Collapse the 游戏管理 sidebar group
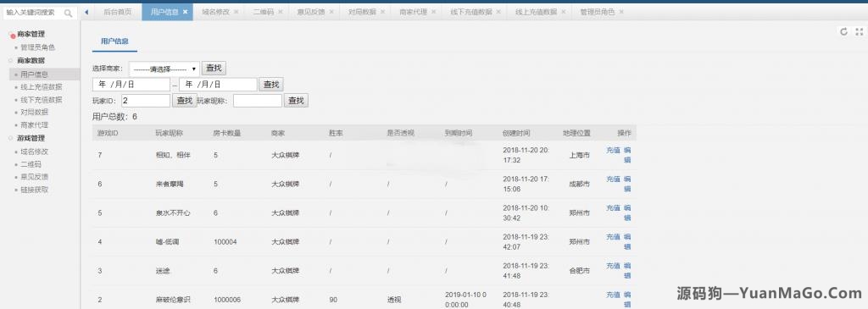Viewport: 868px width, 309px height. point(31,138)
